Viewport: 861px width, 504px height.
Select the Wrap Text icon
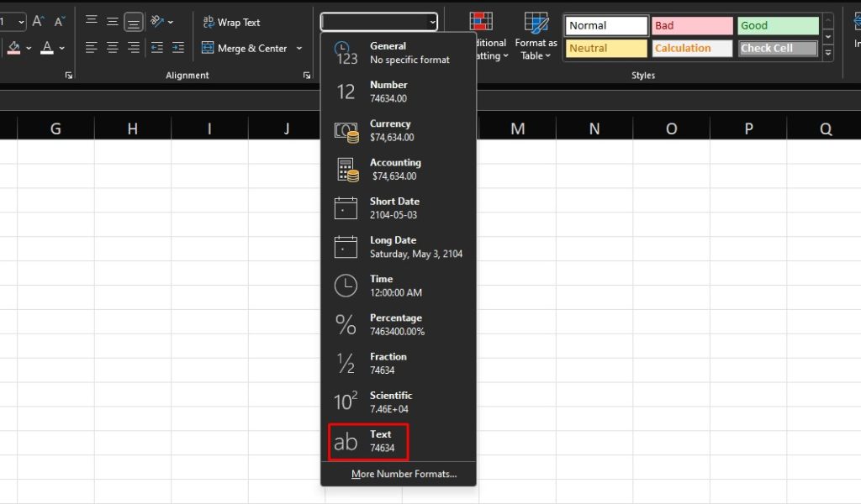pos(208,21)
